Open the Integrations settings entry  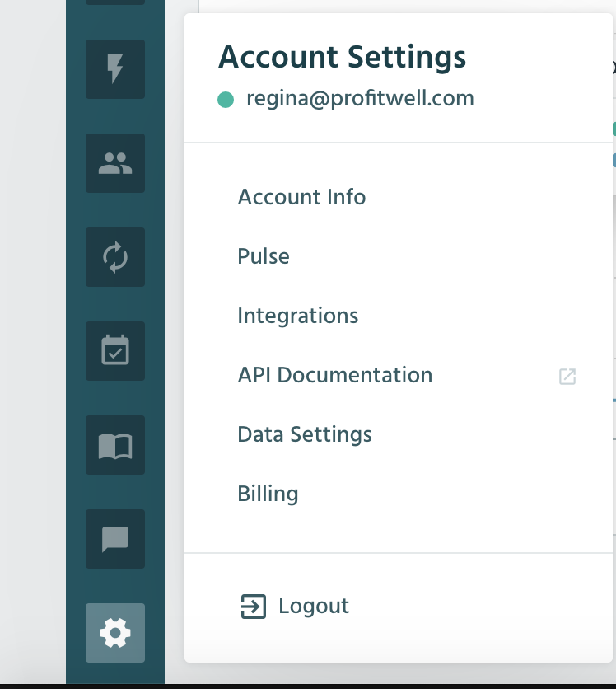pyautogui.click(x=297, y=316)
